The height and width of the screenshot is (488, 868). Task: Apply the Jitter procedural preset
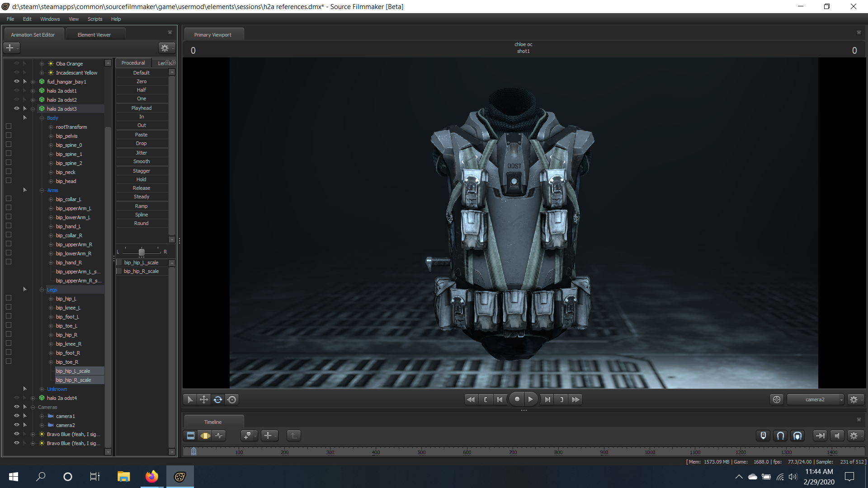(142, 153)
